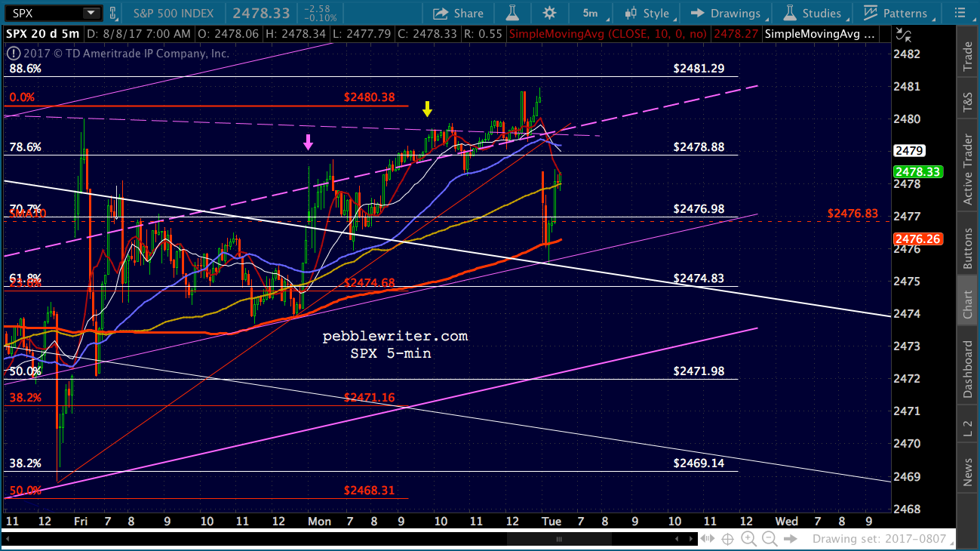The image size is (980, 551).
Task: Click the arrow icon beside Drawings
Action: [697, 13]
